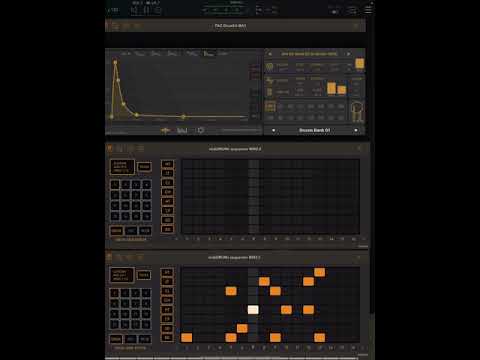
Task: Select the top drum row label in upper sequencer
Action: click(167, 164)
